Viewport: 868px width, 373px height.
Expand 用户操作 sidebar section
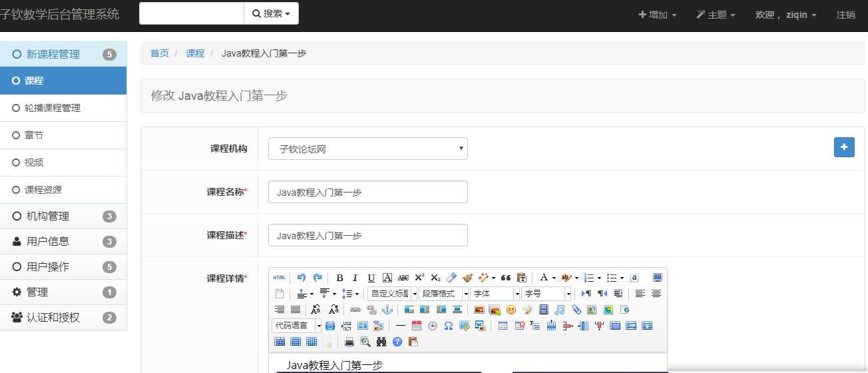[x=63, y=267]
